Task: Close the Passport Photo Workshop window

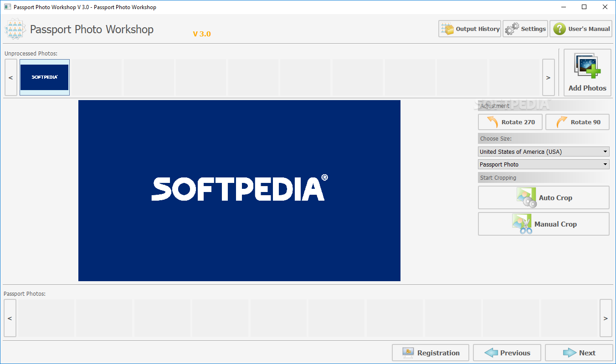Action: 605,7
